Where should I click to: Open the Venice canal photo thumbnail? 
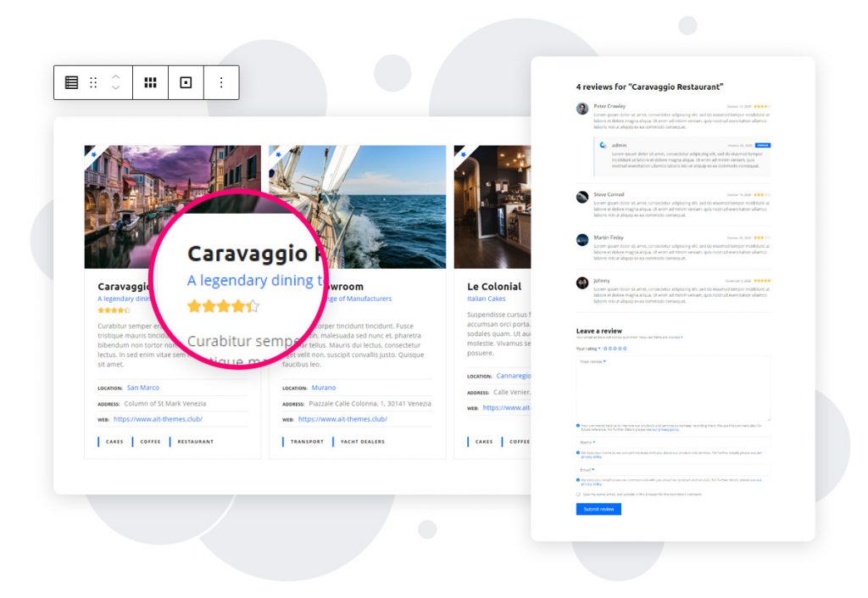pyautogui.click(x=173, y=206)
